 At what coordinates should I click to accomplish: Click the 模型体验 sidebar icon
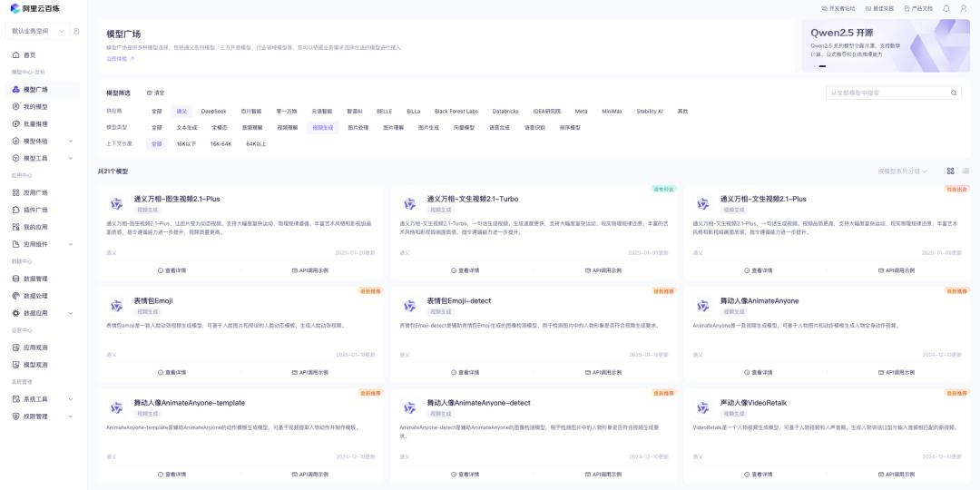pos(16,142)
